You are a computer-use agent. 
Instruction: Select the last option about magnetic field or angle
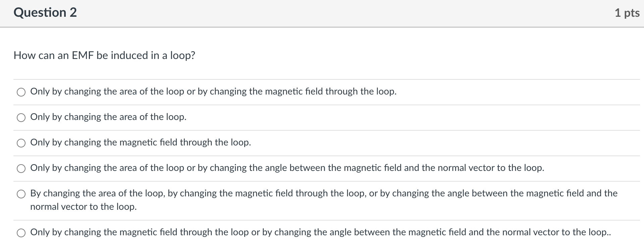click(x=21, y=233)
